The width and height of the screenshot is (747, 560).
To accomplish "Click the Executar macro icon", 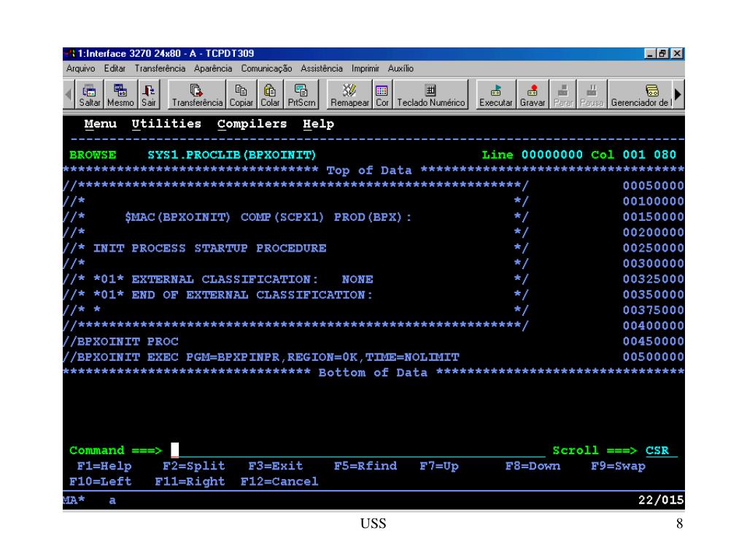I will click(x=495, y=95).
